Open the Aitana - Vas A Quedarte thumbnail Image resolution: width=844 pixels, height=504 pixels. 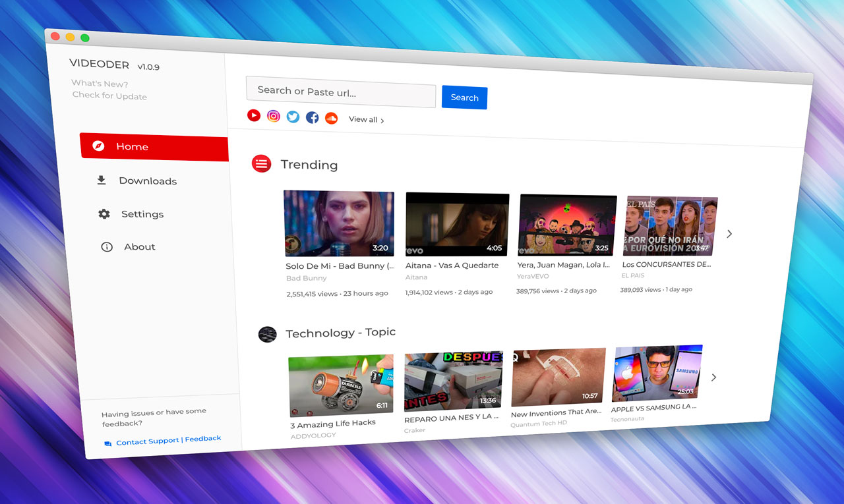click(457, 223)
